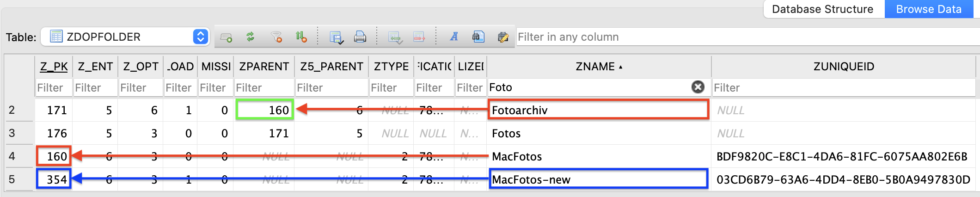The image size is (980, 197).
Task: Click the green refresh table data icon
Action: click(x=250, y=37)
